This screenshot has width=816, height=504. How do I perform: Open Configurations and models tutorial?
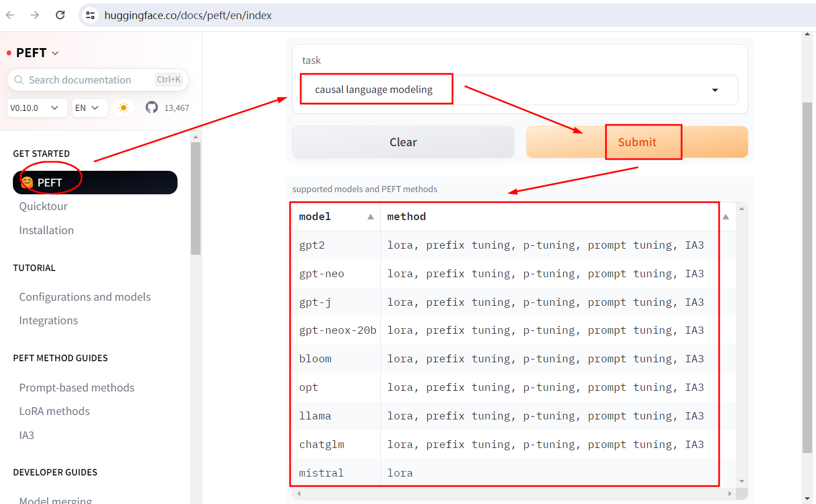pyautogui.click(x=85, y=297)
